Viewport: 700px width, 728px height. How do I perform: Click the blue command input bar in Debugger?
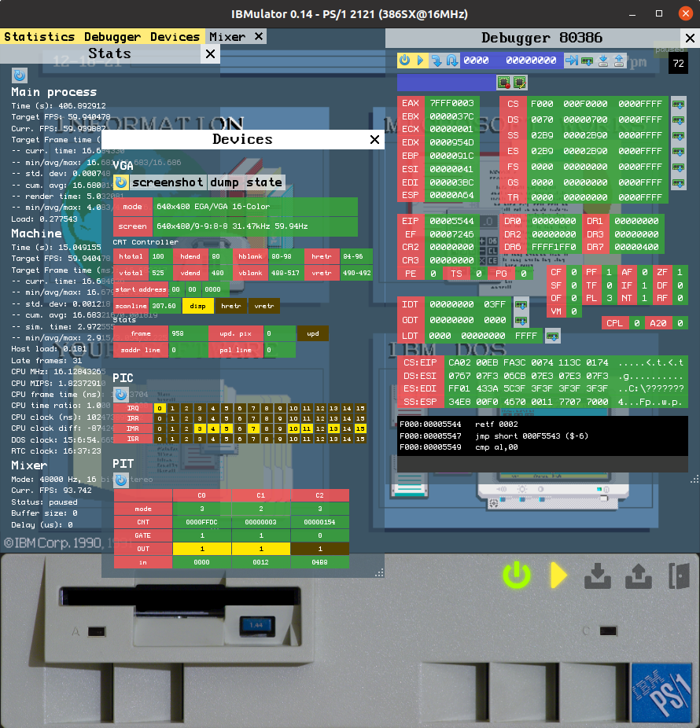point(447,83)
